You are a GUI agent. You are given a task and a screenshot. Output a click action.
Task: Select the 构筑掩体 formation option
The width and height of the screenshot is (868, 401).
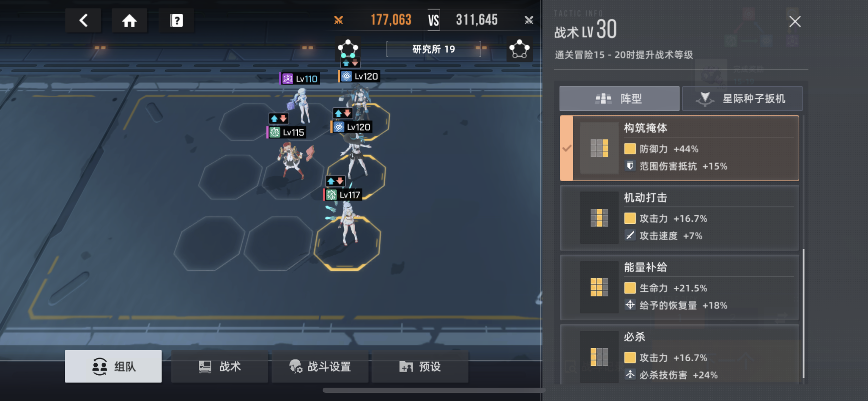click(x=679, y=148)
